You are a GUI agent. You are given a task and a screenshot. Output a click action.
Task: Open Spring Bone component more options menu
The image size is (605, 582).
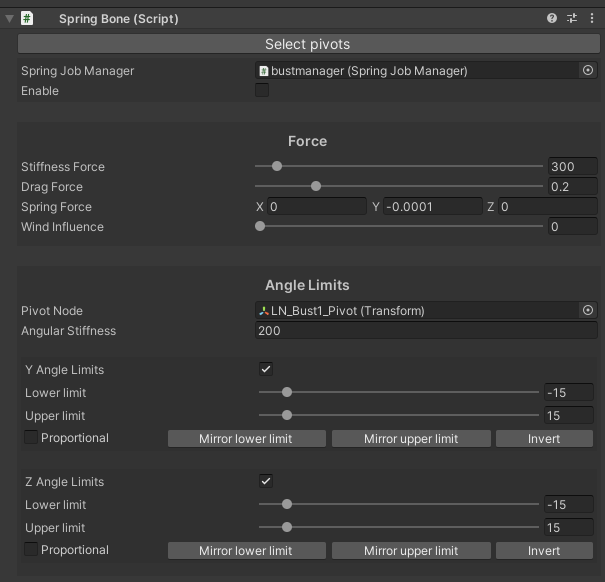tap(592, 18)
